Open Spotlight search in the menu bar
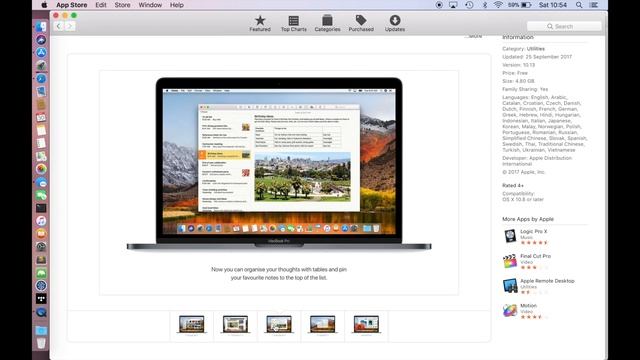This screenshot has width=640, height=360. (579, 5)
